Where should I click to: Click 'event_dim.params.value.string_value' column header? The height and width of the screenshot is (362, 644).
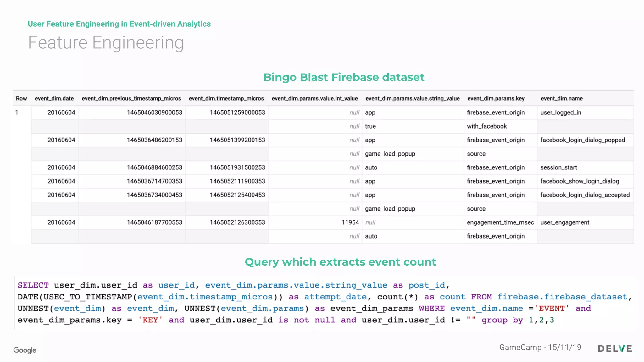413,98
